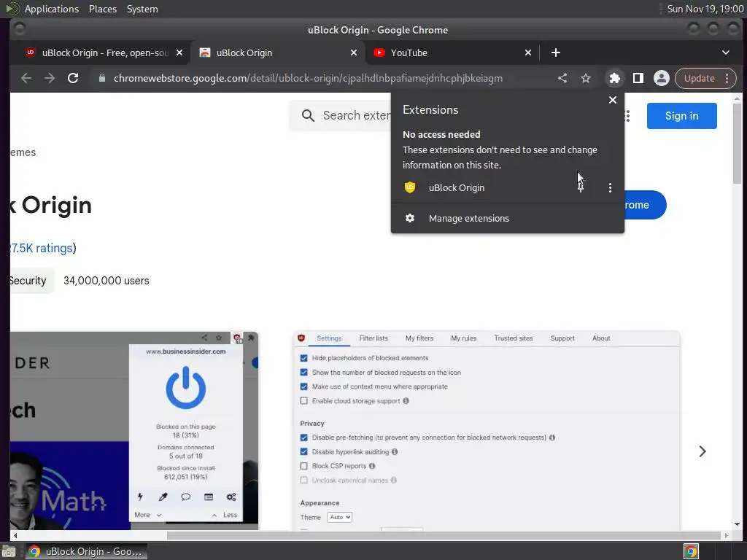Screen dimensions: 747x560
Task: Click the search magnifier icon
Action: click(308, 116)
